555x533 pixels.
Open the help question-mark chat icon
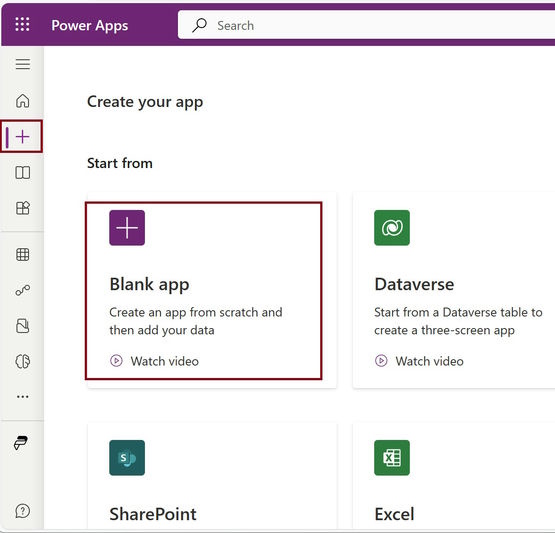coord(23,511)
